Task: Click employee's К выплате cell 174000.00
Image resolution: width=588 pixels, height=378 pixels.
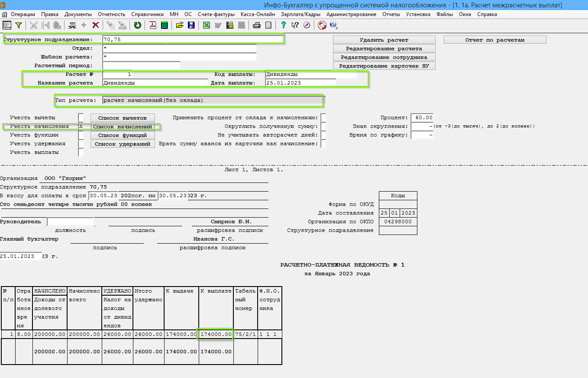Action: pyautogui.click(x=215, y=334)
